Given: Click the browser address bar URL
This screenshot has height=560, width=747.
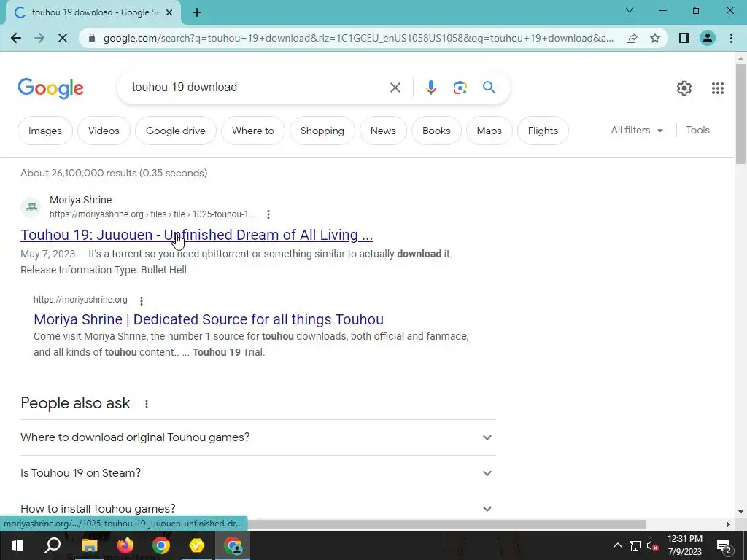Looking at the screenshot, I should [x=358, y=38].
